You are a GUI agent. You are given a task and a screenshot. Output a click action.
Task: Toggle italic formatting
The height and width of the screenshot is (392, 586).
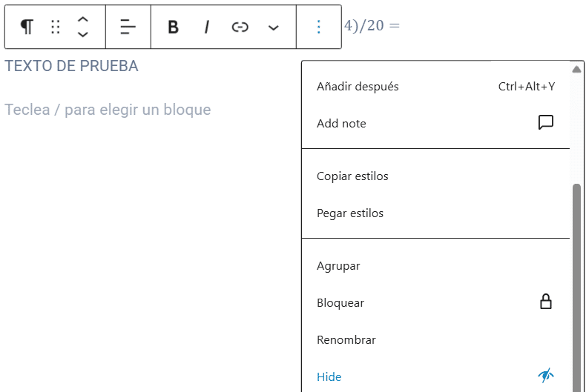206,27
